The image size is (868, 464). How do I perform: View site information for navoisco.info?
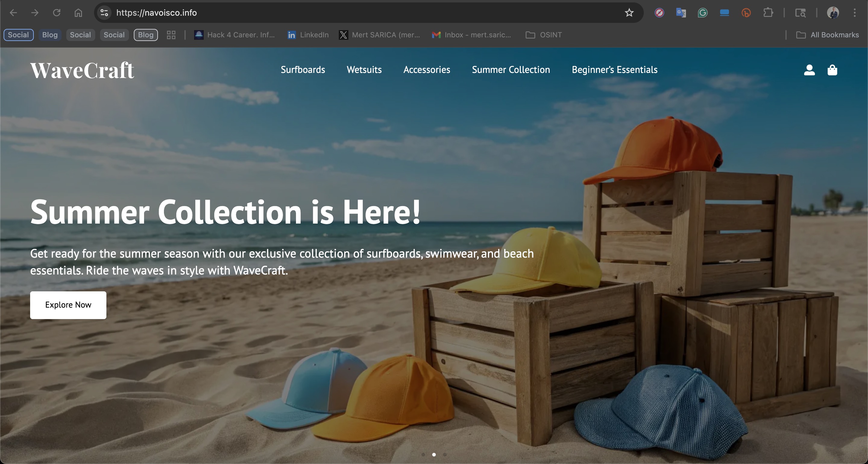pos(104,13)
